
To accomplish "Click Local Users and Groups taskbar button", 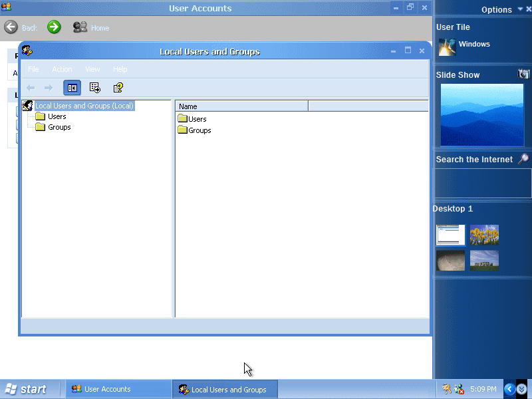I will (x=225, y=390).
